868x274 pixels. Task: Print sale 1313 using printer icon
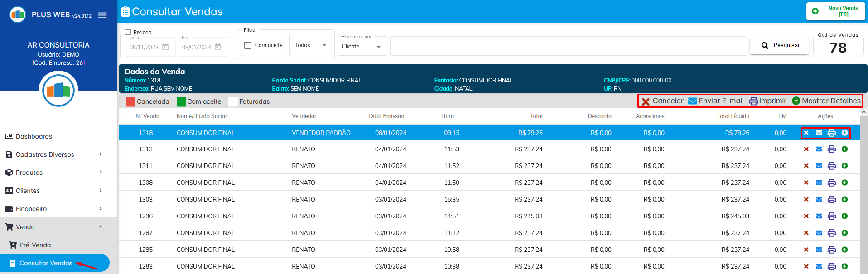(831, 149)
